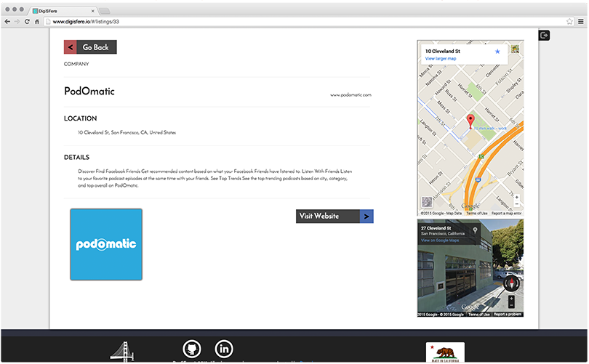The width and height of the screenshot is (589, 364).
Task: Click the street view zoom control
Action: point(511,302)
